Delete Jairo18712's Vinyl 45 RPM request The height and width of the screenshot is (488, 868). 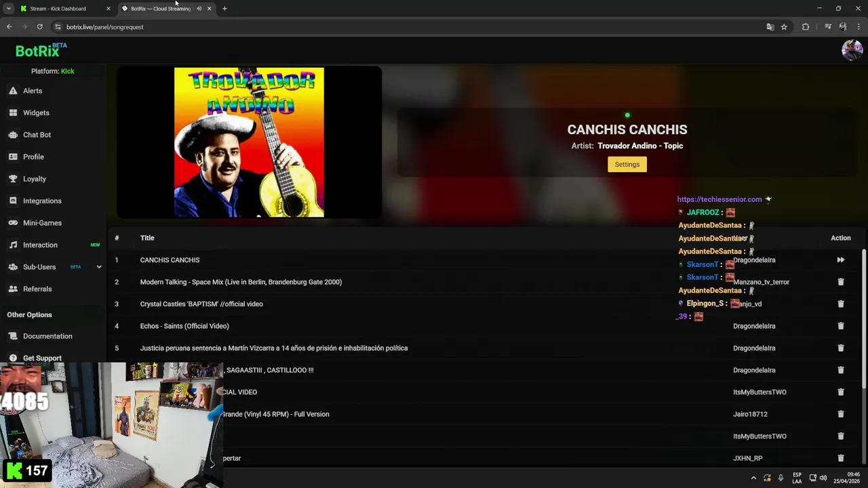[841, 414]
